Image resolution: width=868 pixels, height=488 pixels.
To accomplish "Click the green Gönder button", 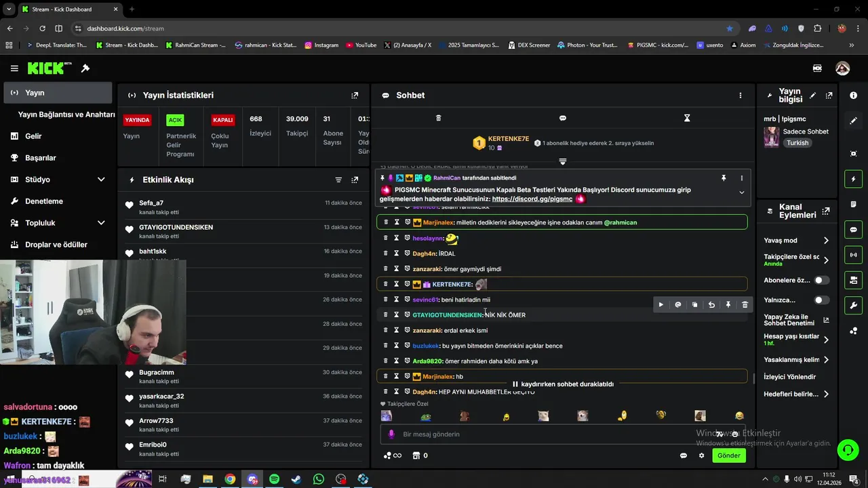I will coord(729,455).
